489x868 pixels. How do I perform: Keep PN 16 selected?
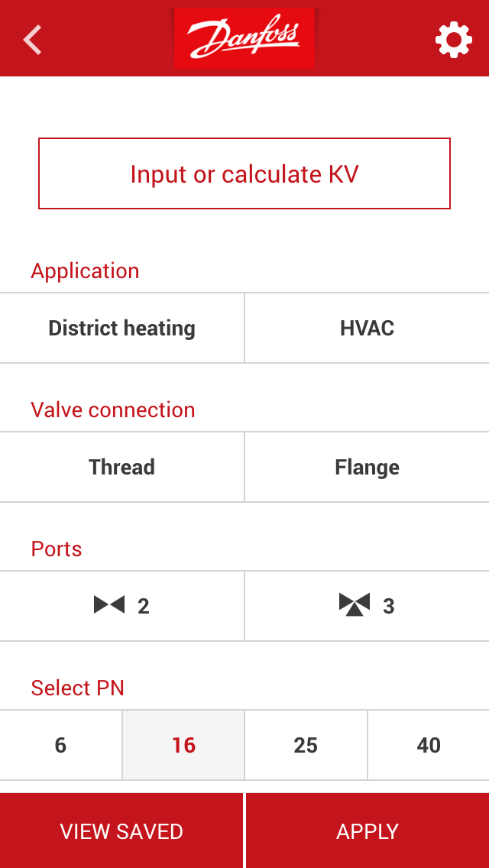click(x=183, y=745)
